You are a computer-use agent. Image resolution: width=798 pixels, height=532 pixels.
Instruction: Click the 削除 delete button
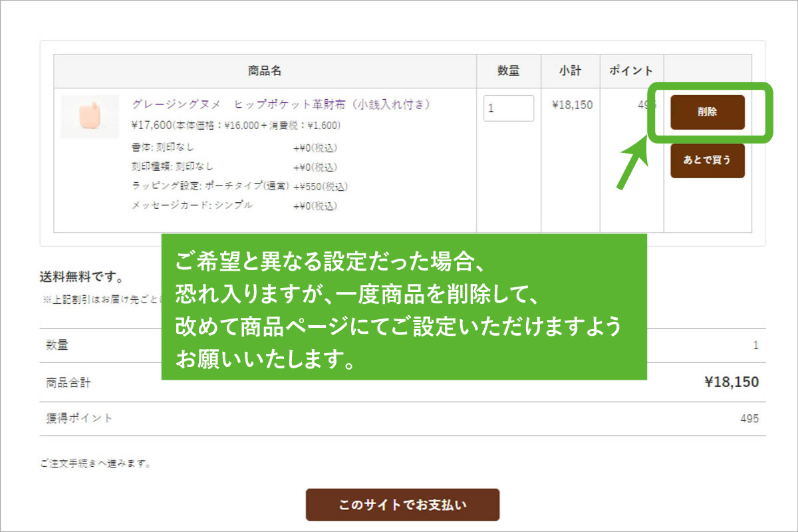tap(707, 112)
